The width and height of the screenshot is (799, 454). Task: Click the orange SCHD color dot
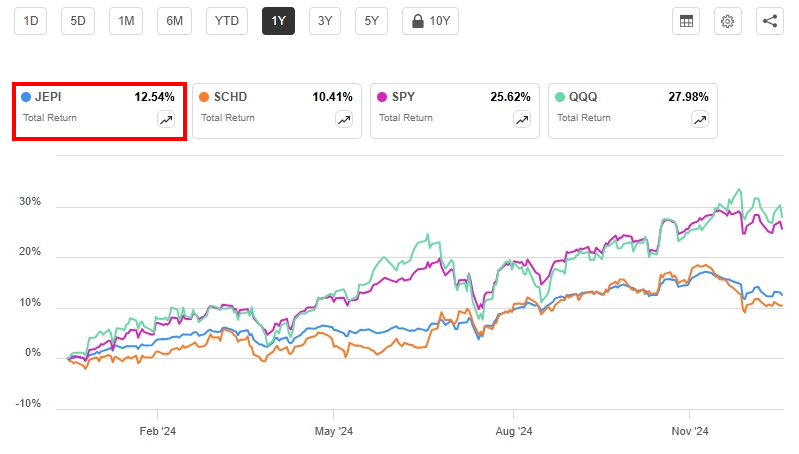(204, 97)
